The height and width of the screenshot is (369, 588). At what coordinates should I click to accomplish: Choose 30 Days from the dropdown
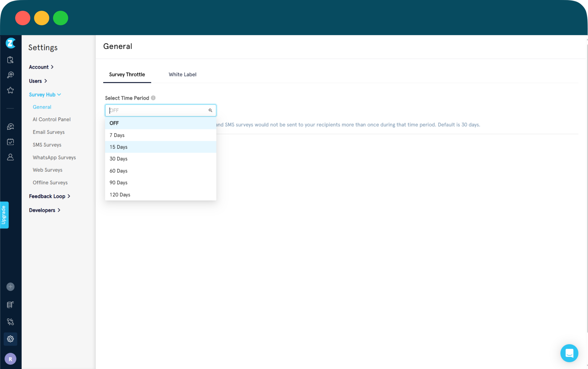[118, 159]
